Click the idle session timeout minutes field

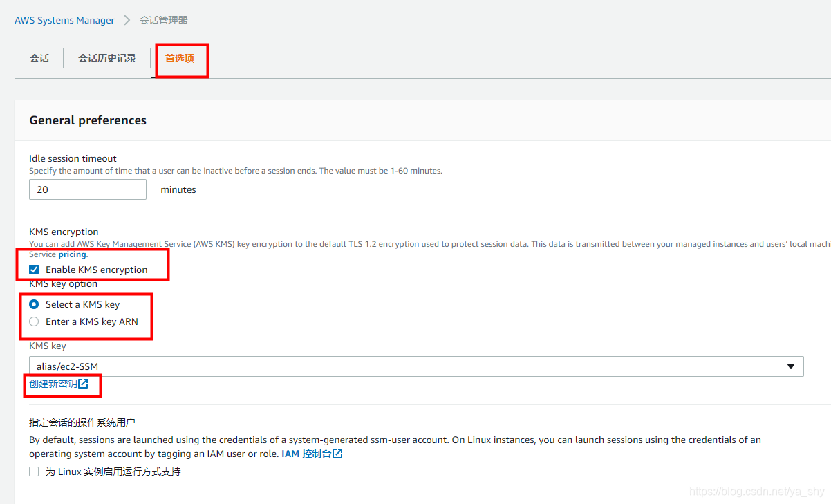[x=88, y=189]
